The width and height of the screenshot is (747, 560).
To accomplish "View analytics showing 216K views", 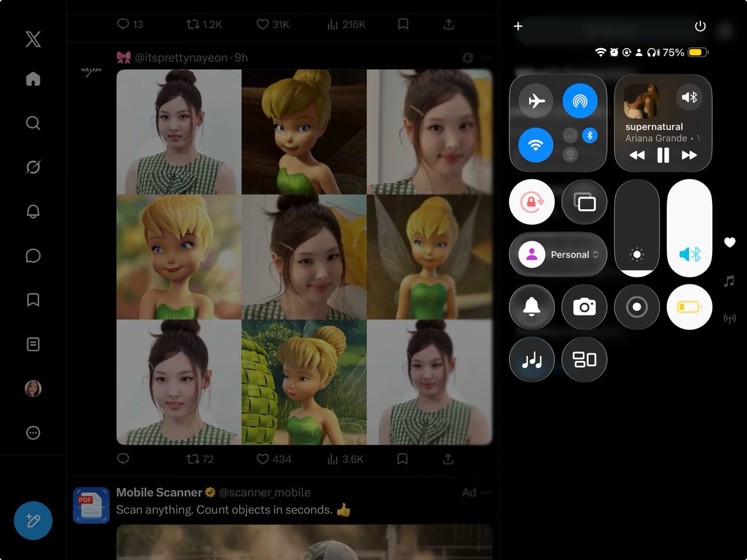I will pos(346,24).
